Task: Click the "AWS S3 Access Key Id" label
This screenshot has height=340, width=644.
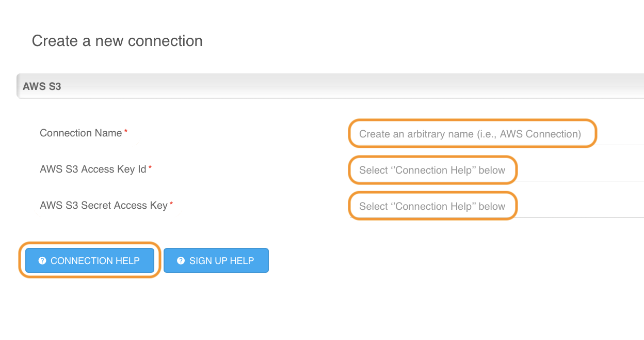Action: point(93,169)
